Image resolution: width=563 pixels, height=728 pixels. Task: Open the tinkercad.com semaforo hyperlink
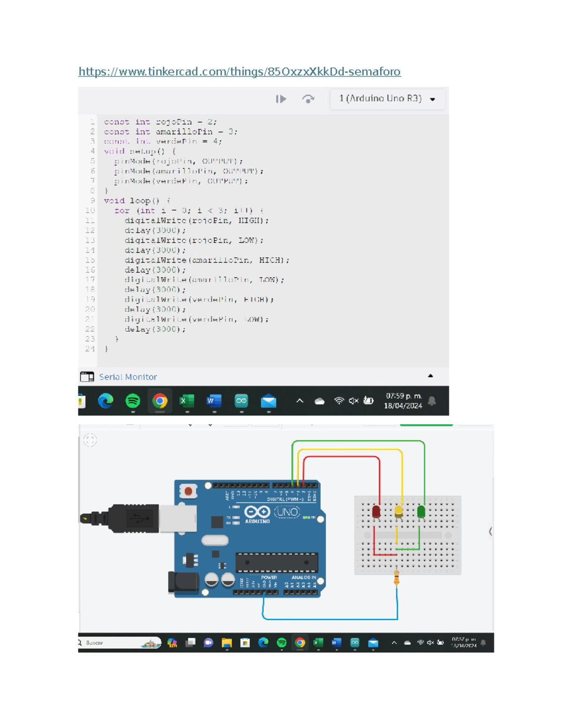coord(239,71)
